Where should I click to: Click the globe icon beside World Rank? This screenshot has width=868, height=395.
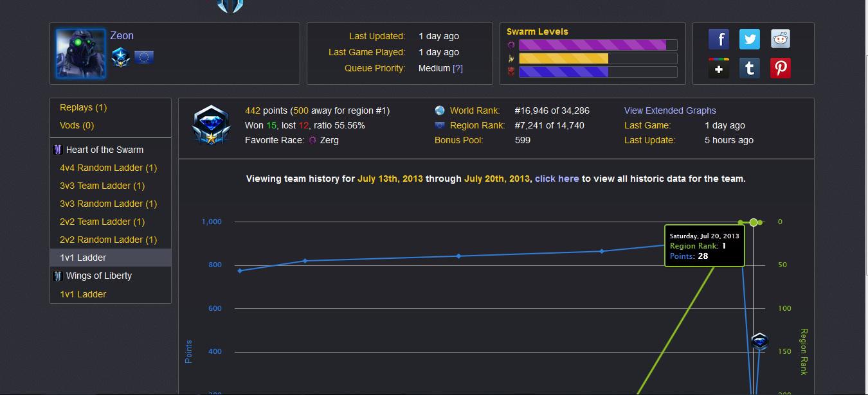click(440, 110)
